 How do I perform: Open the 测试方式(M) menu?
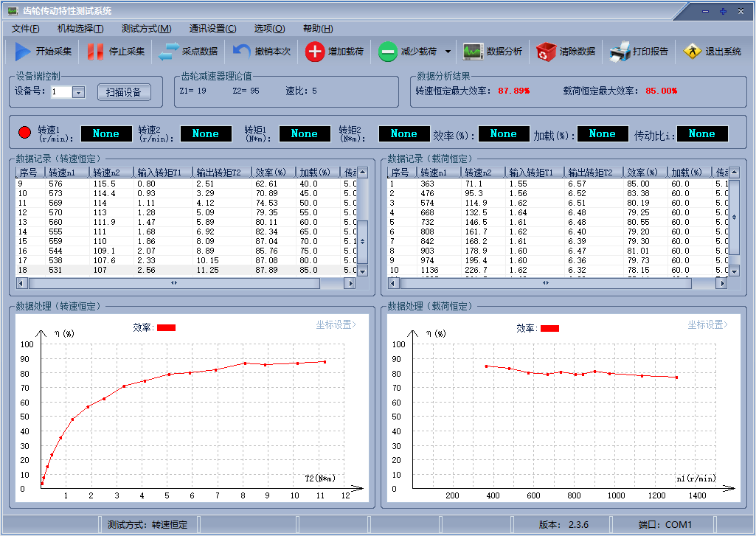(146, 29)
